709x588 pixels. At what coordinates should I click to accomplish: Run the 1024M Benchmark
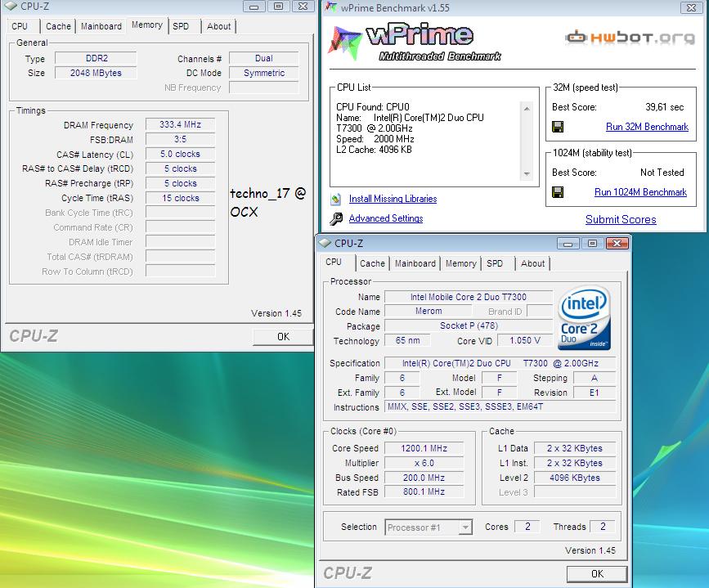[x=640, y=192]
